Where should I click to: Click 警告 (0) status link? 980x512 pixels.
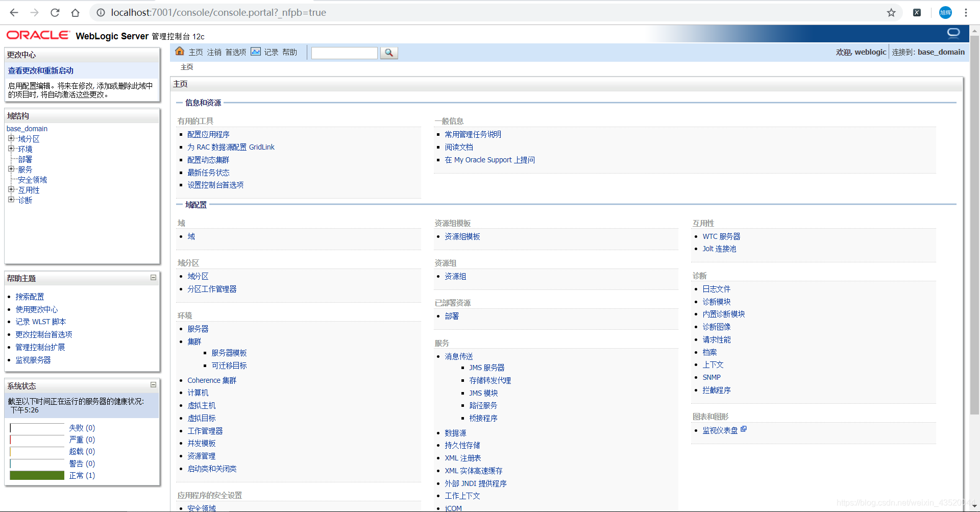pos(82,464)
